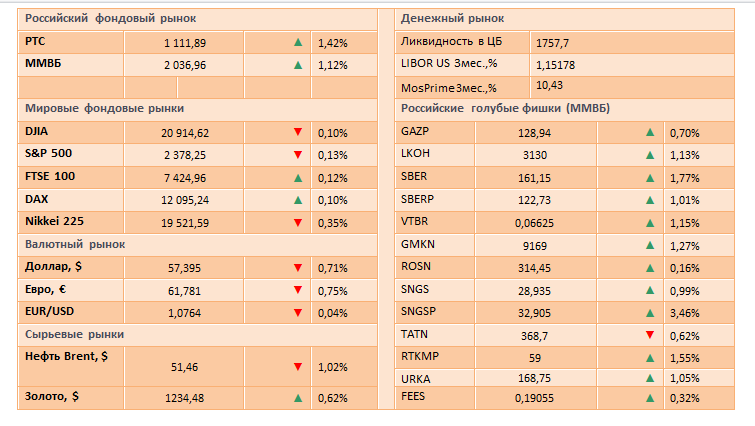Click the ММВБ index name
Image resolution: width=755 pixels, height=426 pixels.
tap(43, 65)
